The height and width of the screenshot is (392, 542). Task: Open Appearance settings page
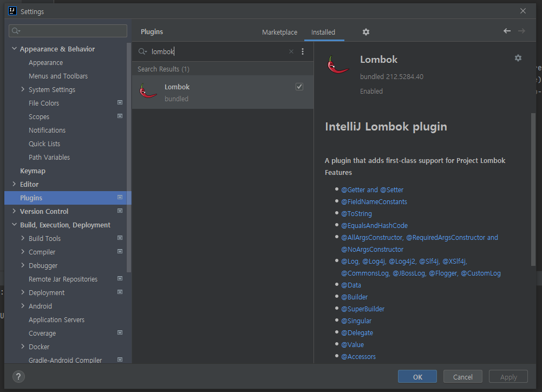click(x=45, y=63)
